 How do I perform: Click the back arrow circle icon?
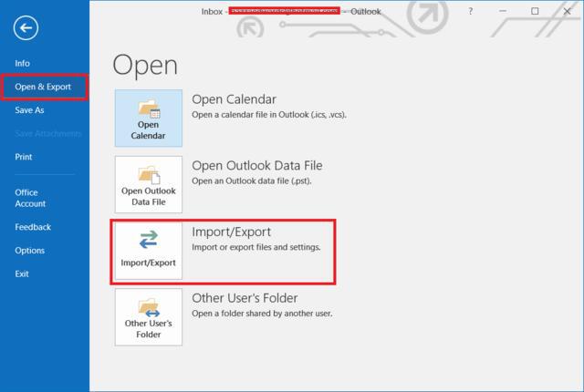pos(26,28)
